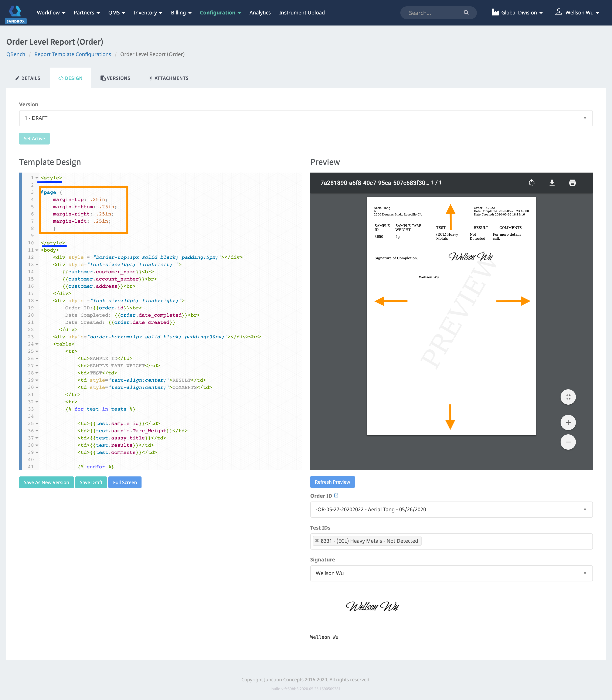Switch to the Versions tab

pos(115,78)
